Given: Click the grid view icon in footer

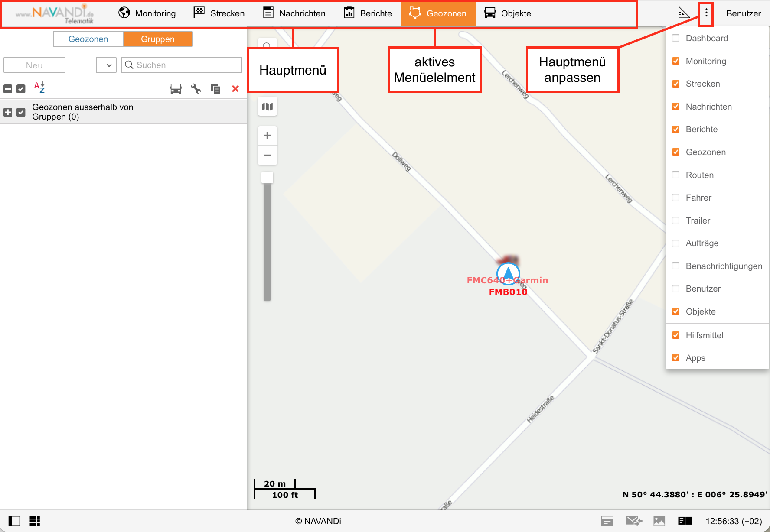Looking at the screenshot, I should point(35,521).
